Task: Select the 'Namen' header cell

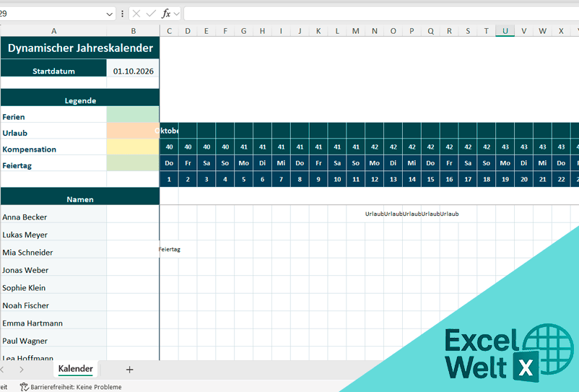Action: [80, 196]
